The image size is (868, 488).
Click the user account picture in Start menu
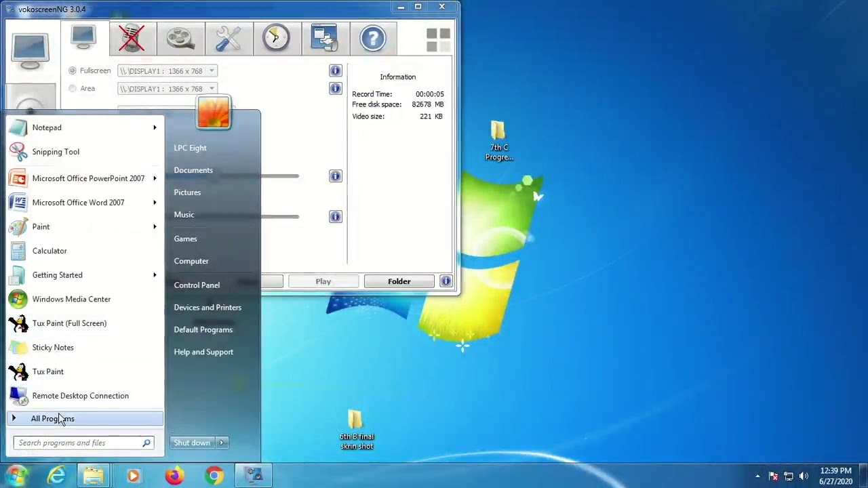(214, 112)
